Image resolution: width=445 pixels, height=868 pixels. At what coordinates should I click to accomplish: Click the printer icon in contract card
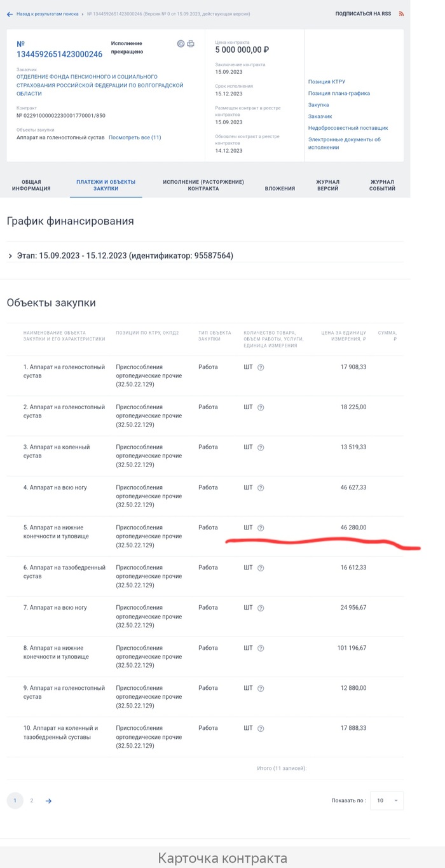pos(191,44)
